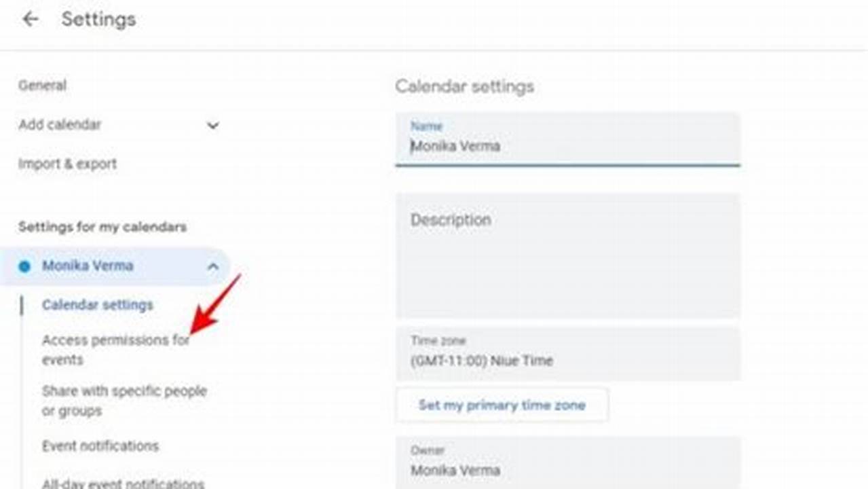Click the blue calendar color dot beside Monika Verma
The height and width of the screenshot is (489, 868).
26,266
